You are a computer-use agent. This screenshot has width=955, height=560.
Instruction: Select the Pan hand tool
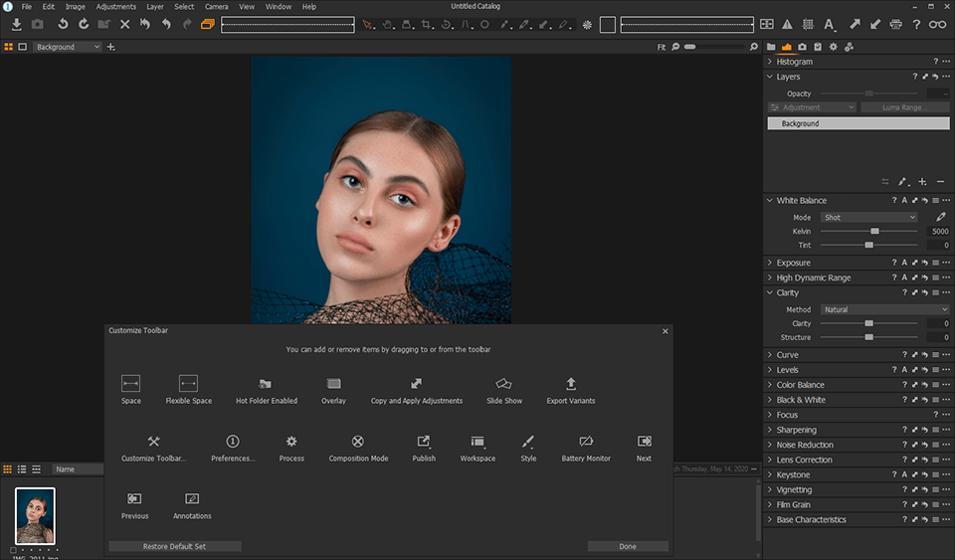[x=387, y=25]
